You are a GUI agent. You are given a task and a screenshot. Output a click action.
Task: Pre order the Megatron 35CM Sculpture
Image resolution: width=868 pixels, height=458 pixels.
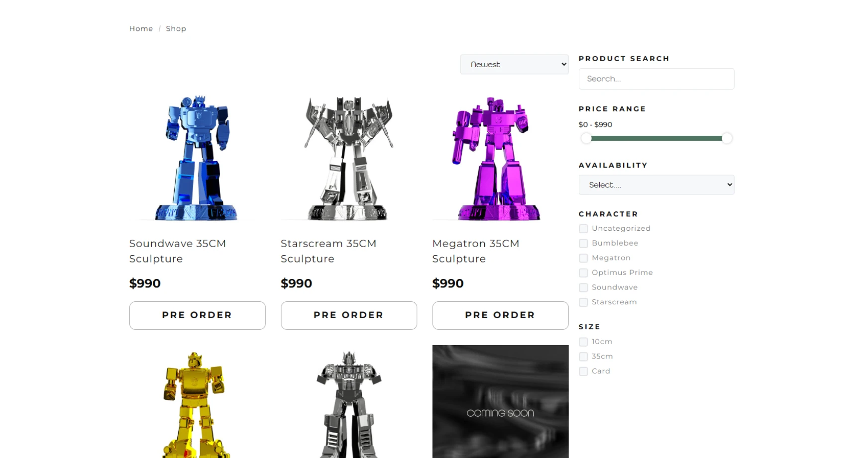(500, 315)
